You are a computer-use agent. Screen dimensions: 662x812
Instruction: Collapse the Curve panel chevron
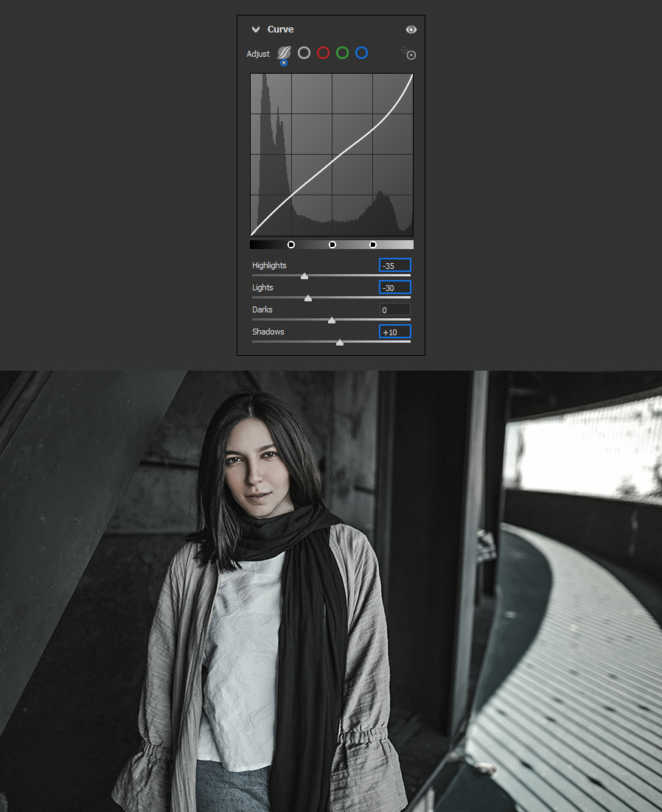pyautogui.click(x=255, y=29)
